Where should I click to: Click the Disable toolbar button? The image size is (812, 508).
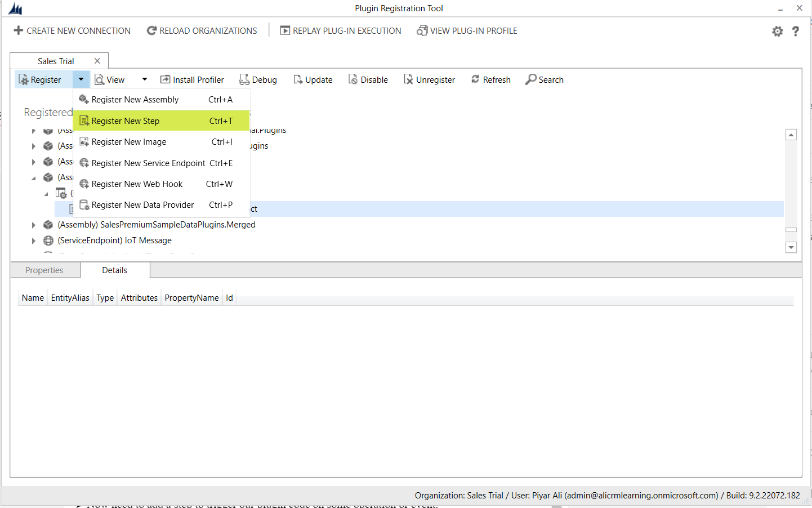tap(368, 80)
